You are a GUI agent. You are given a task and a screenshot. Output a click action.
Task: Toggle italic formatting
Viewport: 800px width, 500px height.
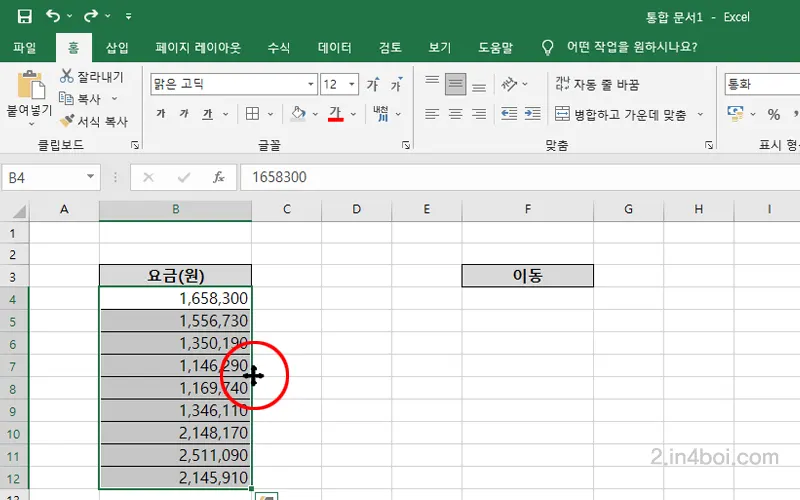click(x=184, y=114)
